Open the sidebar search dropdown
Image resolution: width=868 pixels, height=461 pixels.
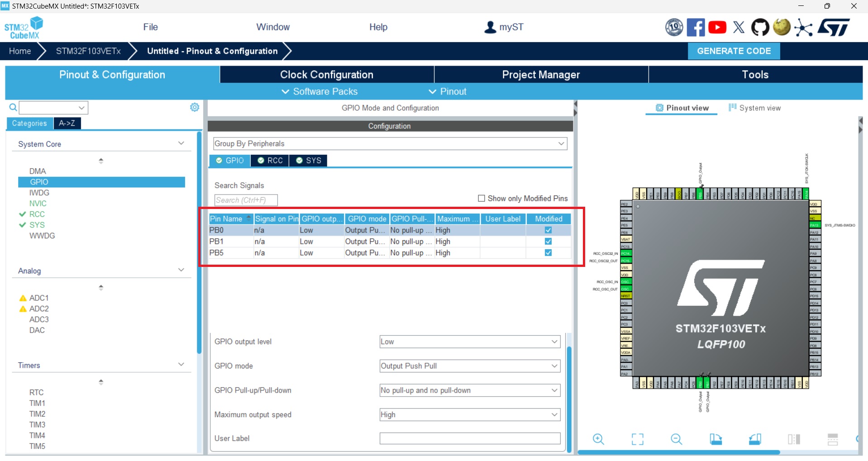81,108
